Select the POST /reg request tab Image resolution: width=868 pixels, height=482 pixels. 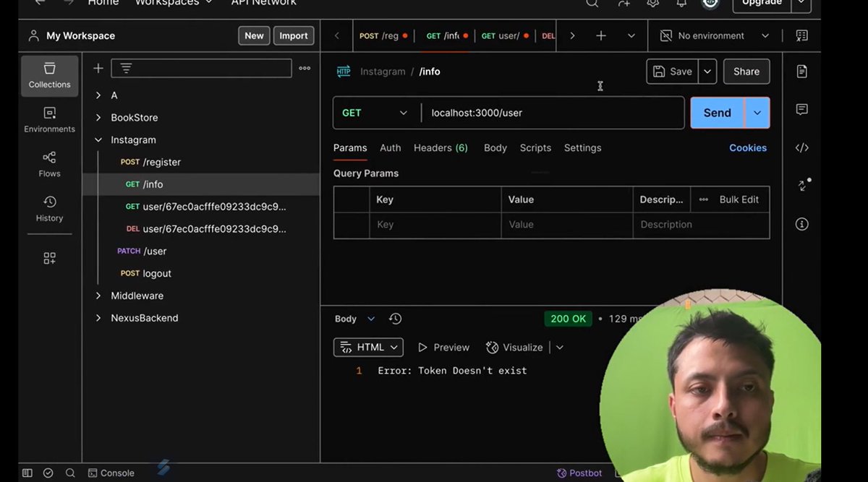point(383,35)
